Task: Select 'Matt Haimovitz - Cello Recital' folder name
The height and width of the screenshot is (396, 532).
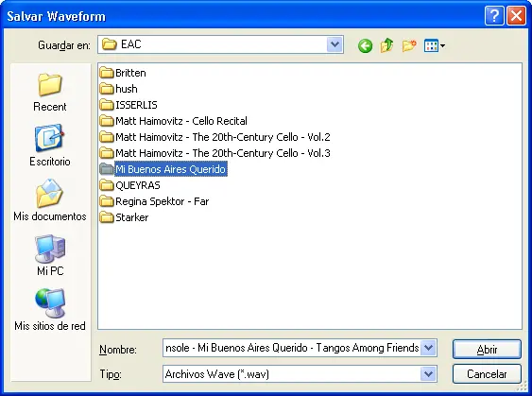Action: pos(181,121)
